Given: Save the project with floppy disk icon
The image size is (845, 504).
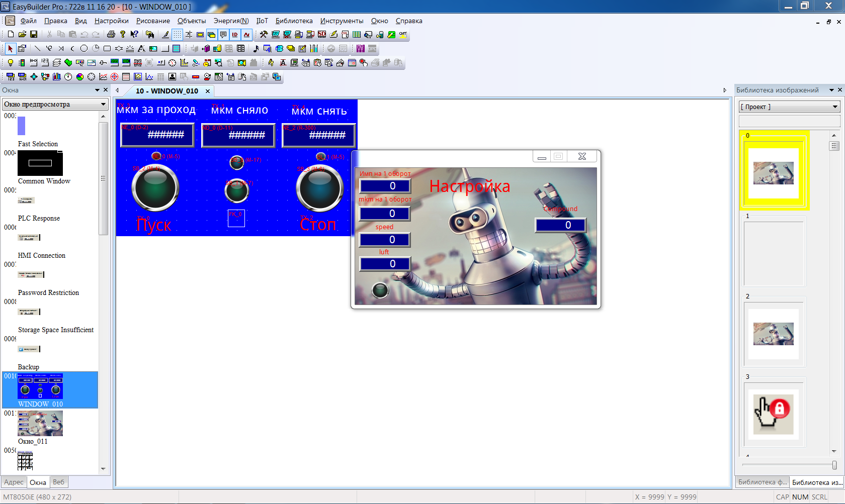Looking at the screenshot, I should point(34,34).
